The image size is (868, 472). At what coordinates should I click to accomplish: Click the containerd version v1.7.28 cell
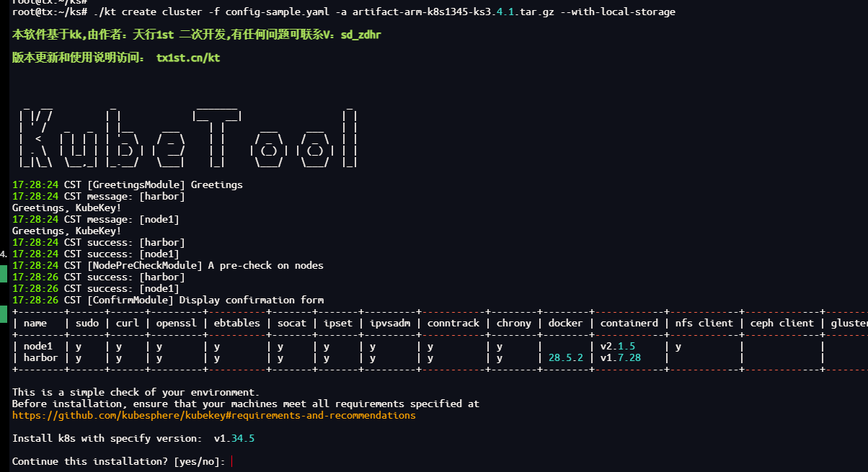coord(621,357)
